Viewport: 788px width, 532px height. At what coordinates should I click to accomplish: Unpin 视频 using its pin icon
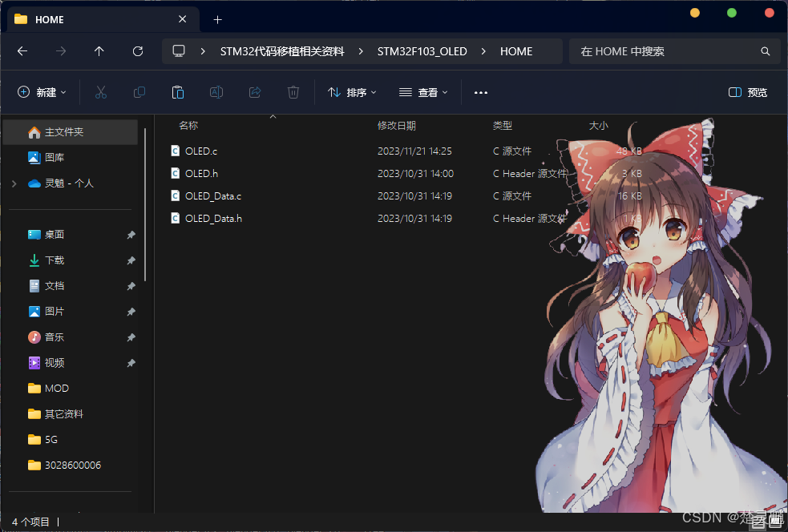[131, 363]
